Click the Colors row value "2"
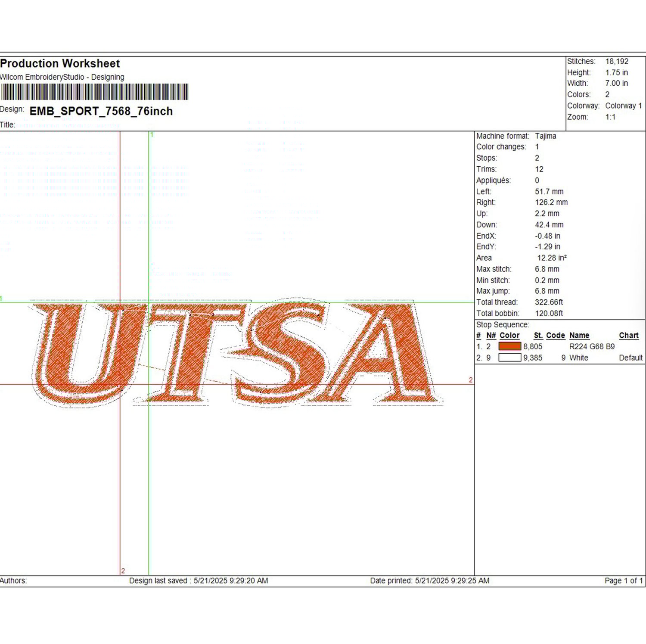The width and height of the screenshot is (646, 644). (x=607, y=94)
